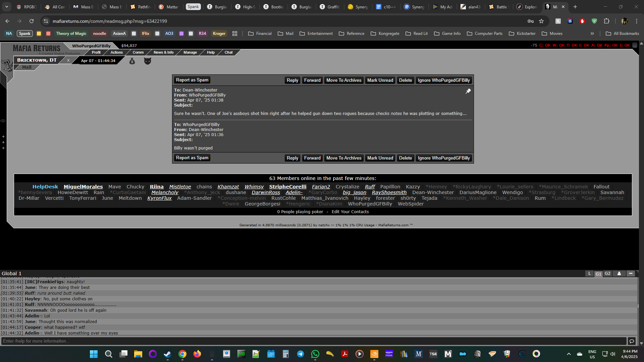Show hidden system tray icons
This screenshot has height=362, width=644.
(x=569, y=354)
